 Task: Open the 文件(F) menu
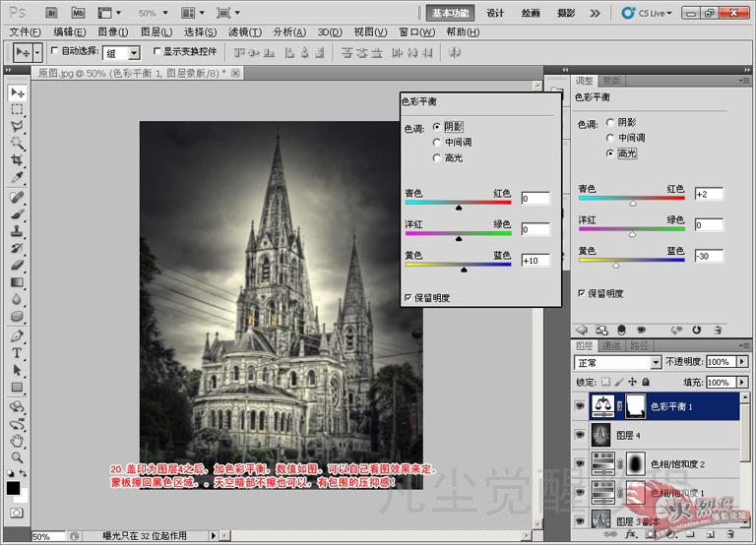[x=25, y=32]
